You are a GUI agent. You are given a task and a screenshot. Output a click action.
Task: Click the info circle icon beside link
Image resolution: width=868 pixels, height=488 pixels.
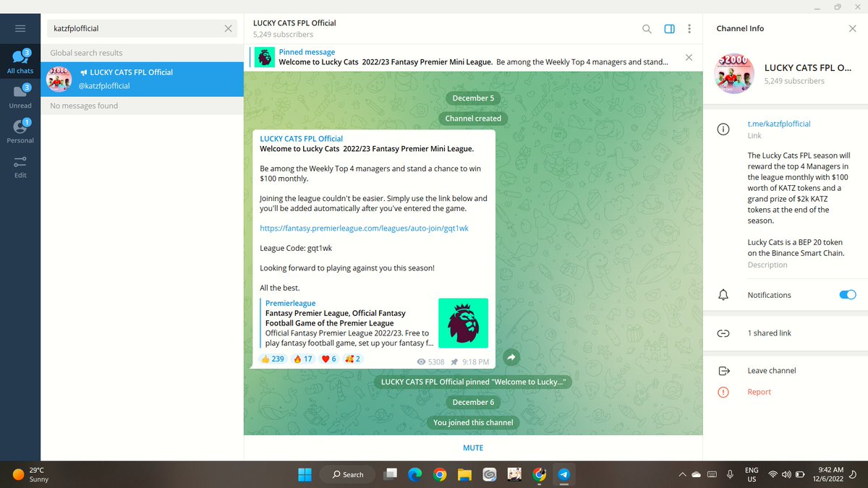pyautogui.click(x=723, y=129)
